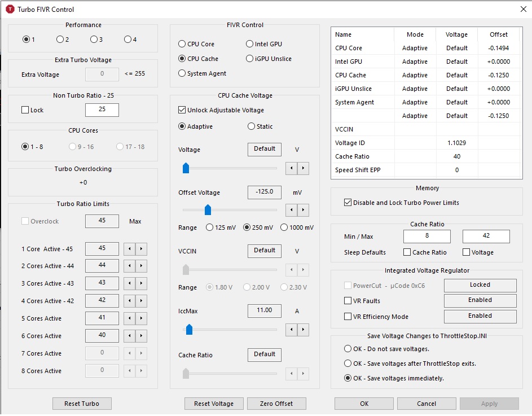Click the 1 Core Active ratio field
Screen dimensions: 532x416
(x=102, y=249)
